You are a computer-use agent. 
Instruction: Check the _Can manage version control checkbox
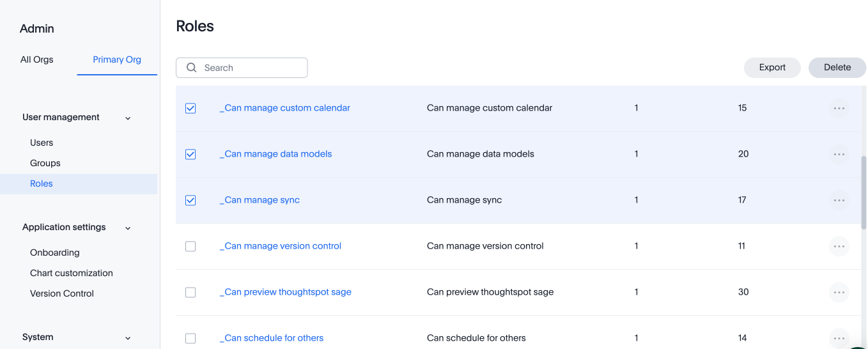pos(190,247)
